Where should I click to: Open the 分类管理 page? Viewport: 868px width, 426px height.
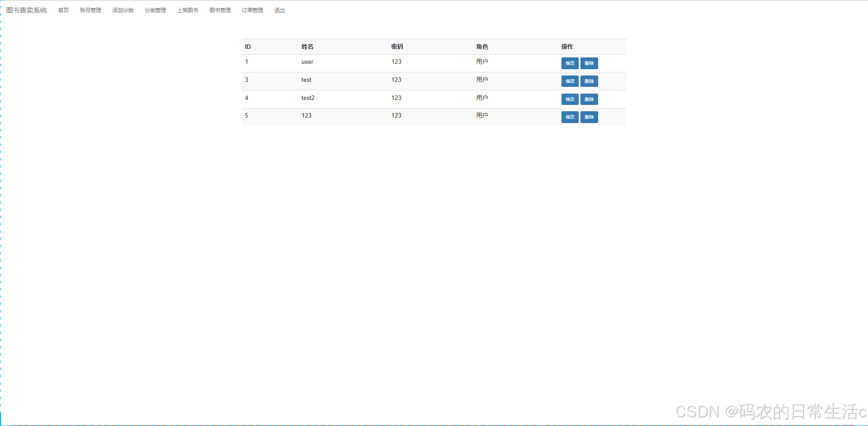(155, 10)
